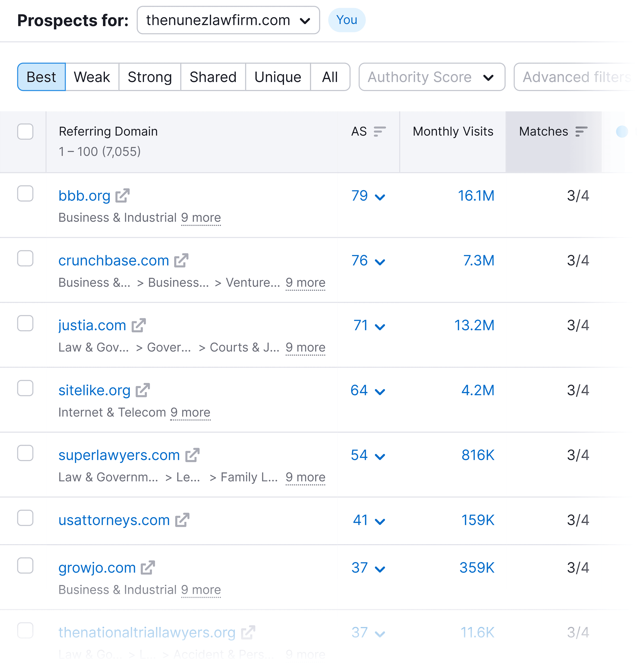Open bbb.org in a new tab via external link icon

tap(122, 195)
